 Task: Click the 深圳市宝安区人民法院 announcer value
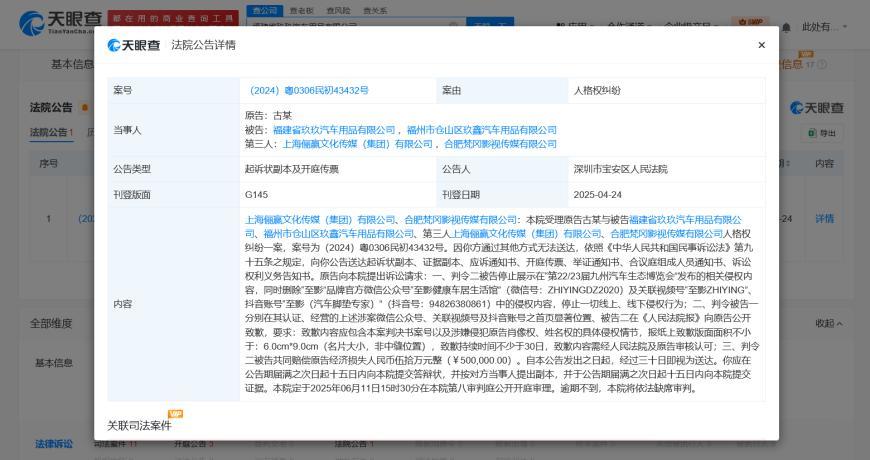(x=620, y=169)
